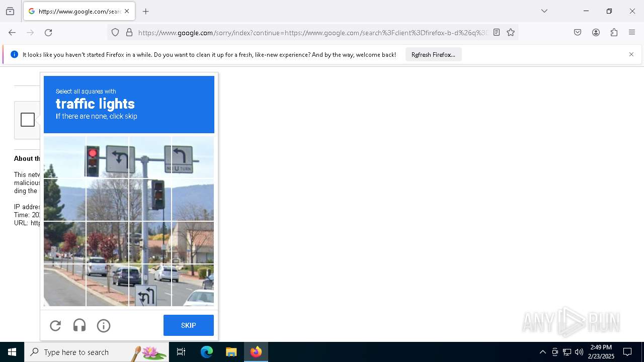View site security padlock information
644x362 pixels.
click(x=129, y=33)
